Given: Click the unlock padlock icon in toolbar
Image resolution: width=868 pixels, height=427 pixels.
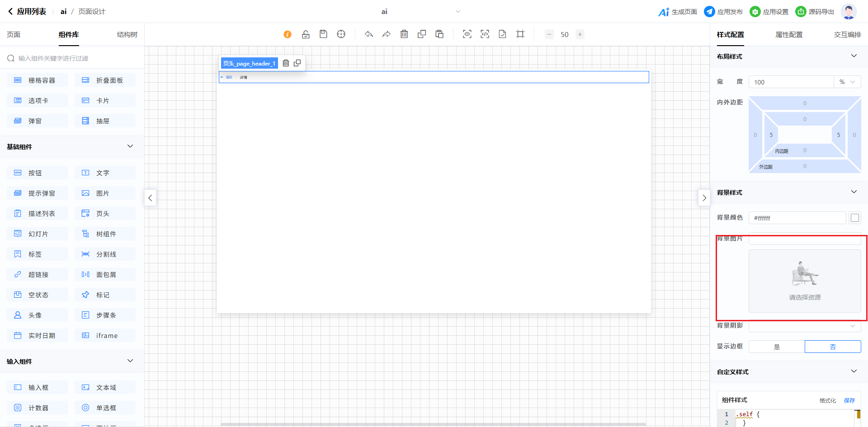Looking at the screenshot, I should tap(306, 34).
